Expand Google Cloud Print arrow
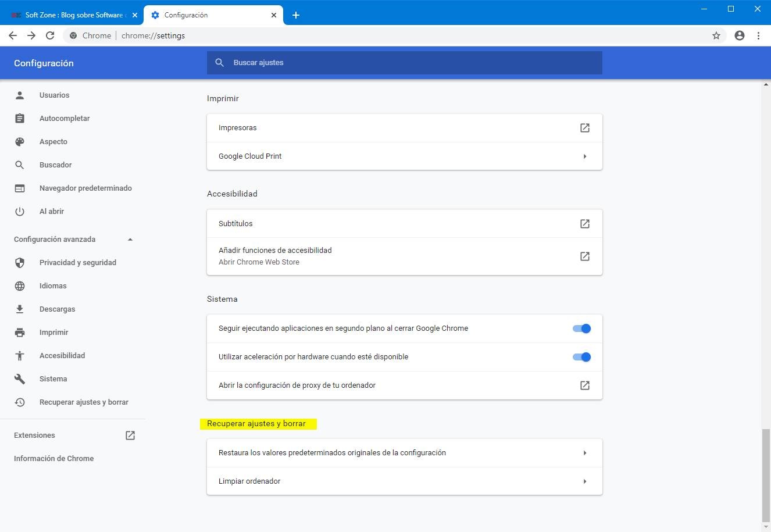 (585, 156)
